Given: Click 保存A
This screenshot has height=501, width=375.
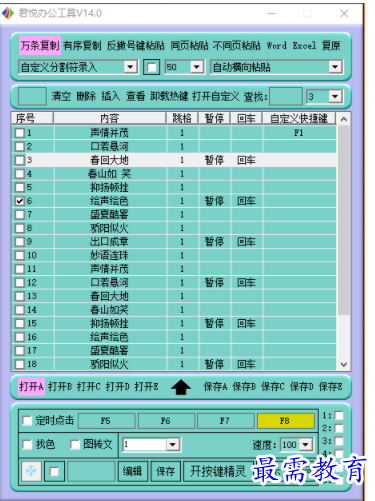Looking at the screenshot, I should [x=215, y=387].
